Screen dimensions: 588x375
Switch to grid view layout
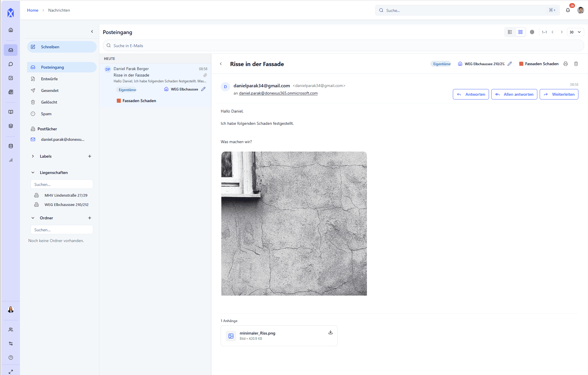520,32
